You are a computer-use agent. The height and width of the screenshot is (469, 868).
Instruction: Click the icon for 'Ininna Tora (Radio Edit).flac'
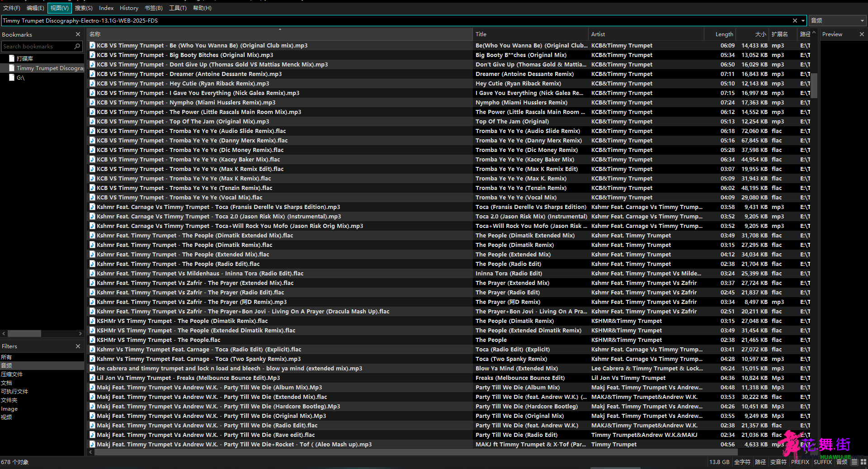[92, 273]
